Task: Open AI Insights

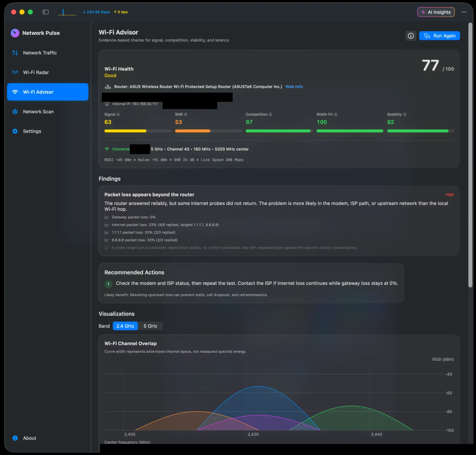Action: 436,12
